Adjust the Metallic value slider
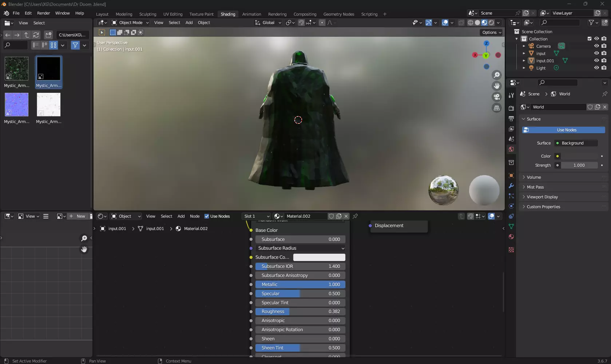 coord(300,285)
